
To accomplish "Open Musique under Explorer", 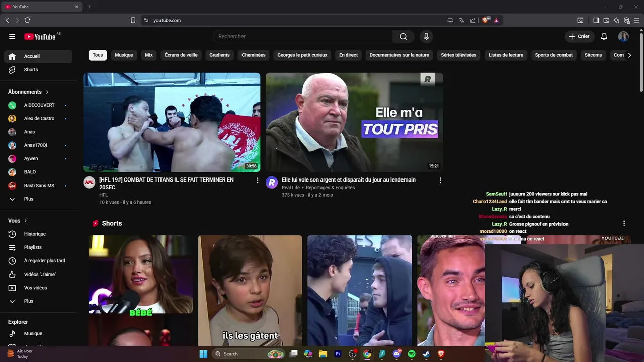I will click(38, 334).
